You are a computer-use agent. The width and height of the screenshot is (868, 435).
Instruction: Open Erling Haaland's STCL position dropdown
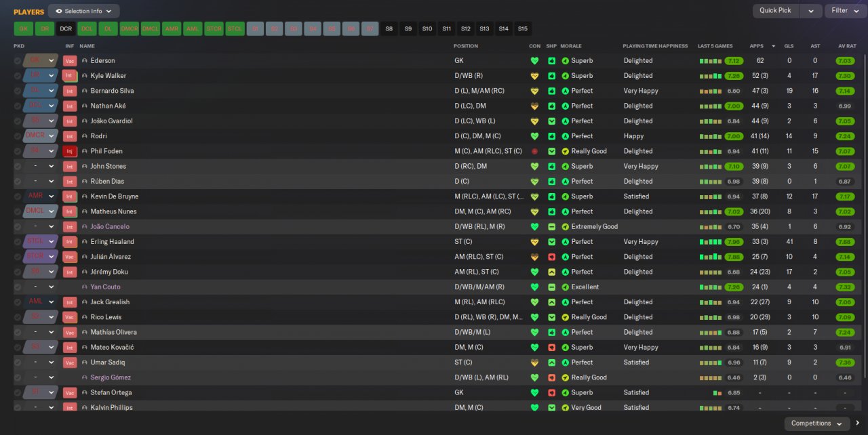(x=41, y=242)
